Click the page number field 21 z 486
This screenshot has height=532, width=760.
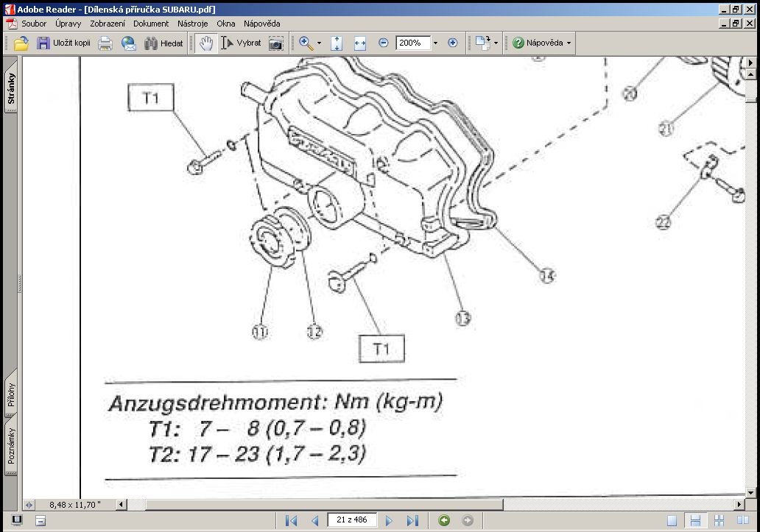click(x=352, y=520)
